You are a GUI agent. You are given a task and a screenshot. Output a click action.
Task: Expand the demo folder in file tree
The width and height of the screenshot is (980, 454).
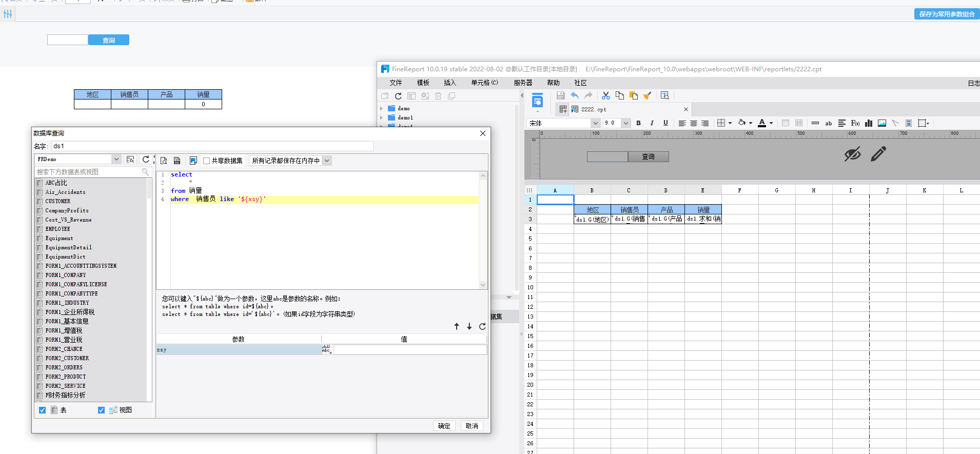pyautogui.click(x=381, y=108)
